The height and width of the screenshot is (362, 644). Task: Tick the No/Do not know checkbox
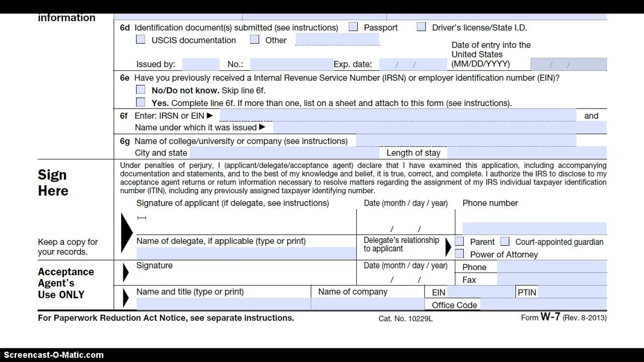tap(141, 89)
